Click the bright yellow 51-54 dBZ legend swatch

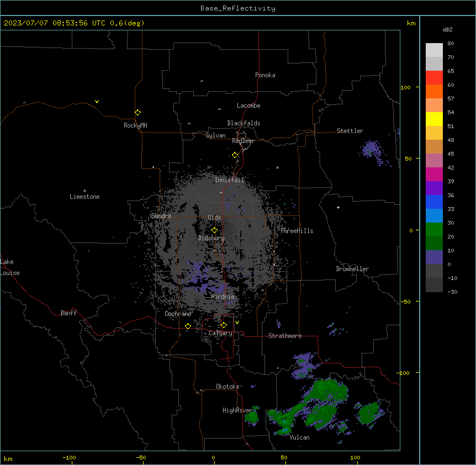pos(434,119)
